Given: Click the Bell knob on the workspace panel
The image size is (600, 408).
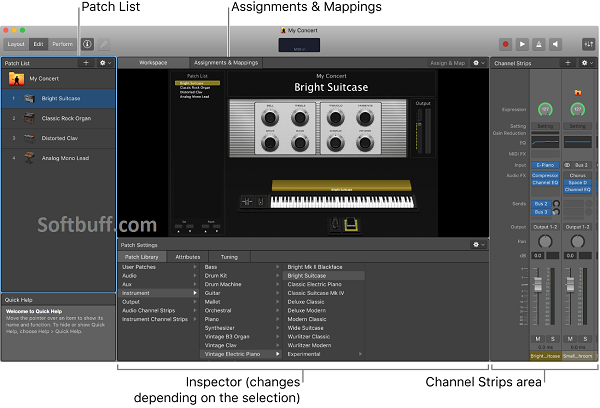Looking at the screenshot, I should pos(270,118).
